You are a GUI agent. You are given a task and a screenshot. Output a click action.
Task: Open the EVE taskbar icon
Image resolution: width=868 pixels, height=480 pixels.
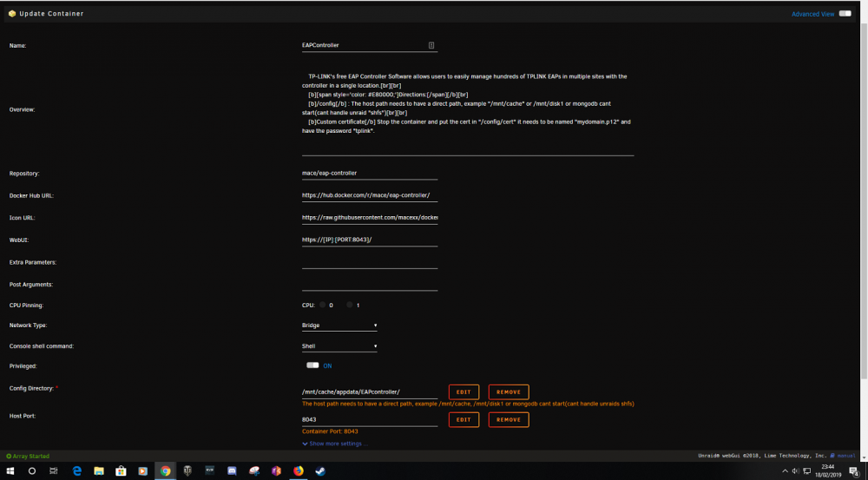(210, 471)
